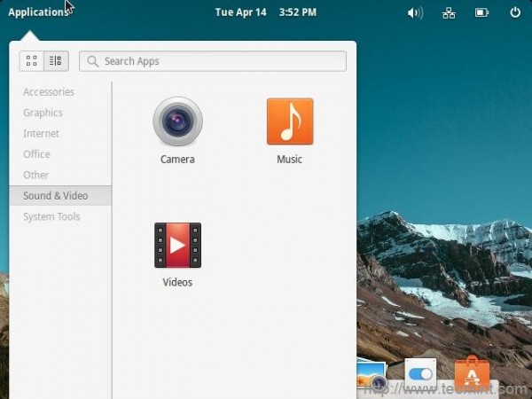This screenshot has width=532, height=399.
Task: Open the Applications menu in panel
Action: (x=38, y=12)
